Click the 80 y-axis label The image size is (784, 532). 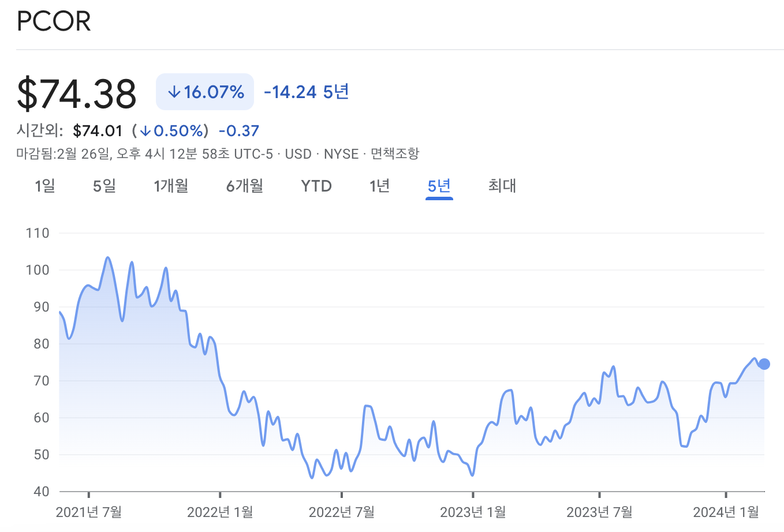click(41, 344)
